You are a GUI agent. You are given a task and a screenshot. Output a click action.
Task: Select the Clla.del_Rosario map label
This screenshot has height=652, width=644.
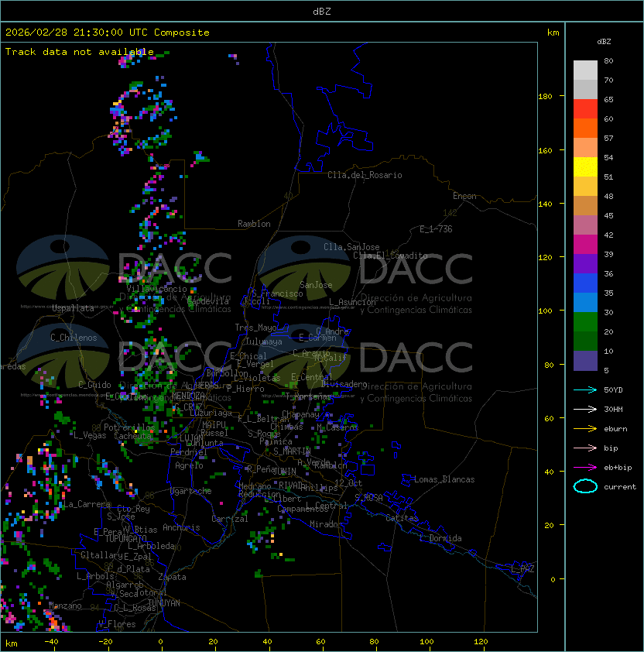(365, 175)
